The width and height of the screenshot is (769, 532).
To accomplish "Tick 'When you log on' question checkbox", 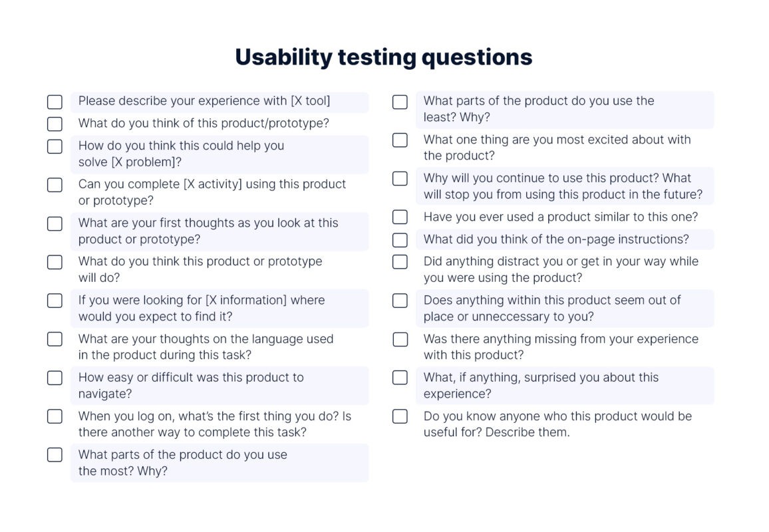I will point(55,416).
